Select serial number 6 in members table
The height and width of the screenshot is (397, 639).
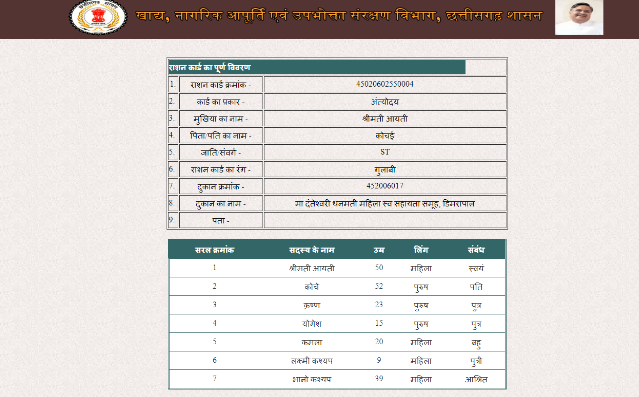(x=214, y=360)
